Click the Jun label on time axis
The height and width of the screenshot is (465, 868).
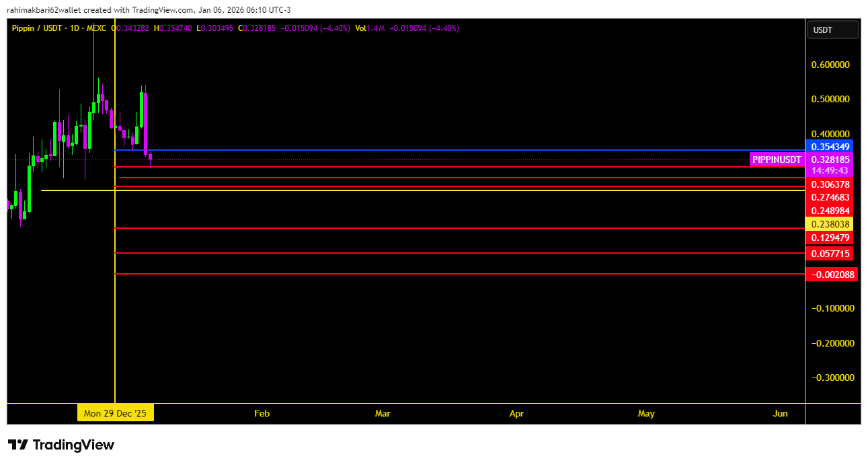[780, 413]
